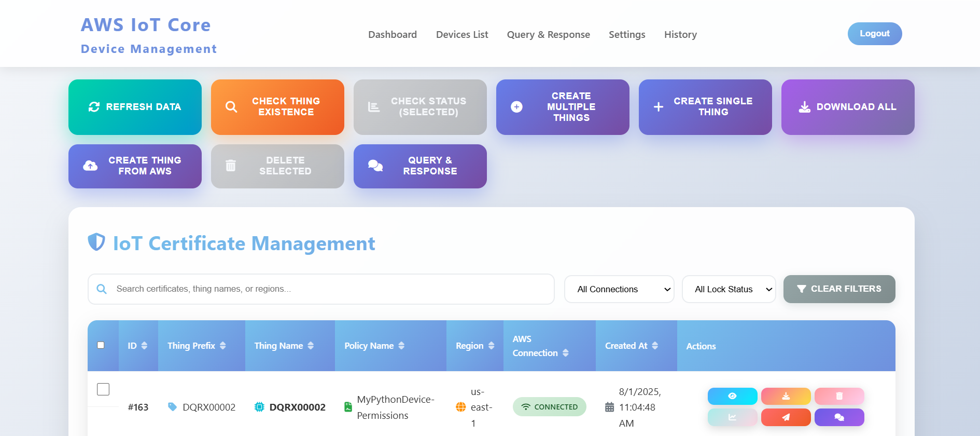Image resolution: width=980 pixels, height=436 pixels.
Task: Tick the checkbox for device #163
Action: 103,389
